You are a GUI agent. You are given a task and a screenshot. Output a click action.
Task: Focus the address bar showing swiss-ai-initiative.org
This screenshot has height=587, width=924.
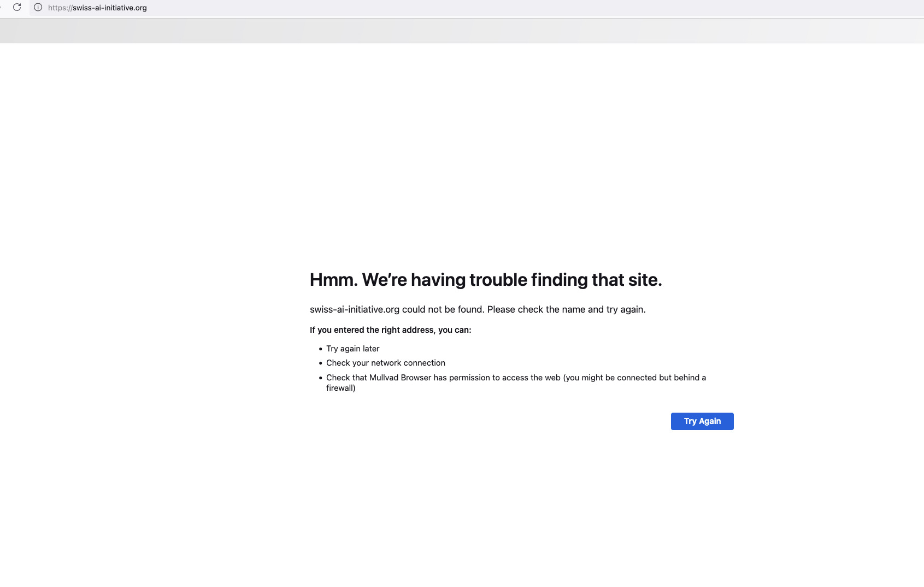click(x=475, y=8)
